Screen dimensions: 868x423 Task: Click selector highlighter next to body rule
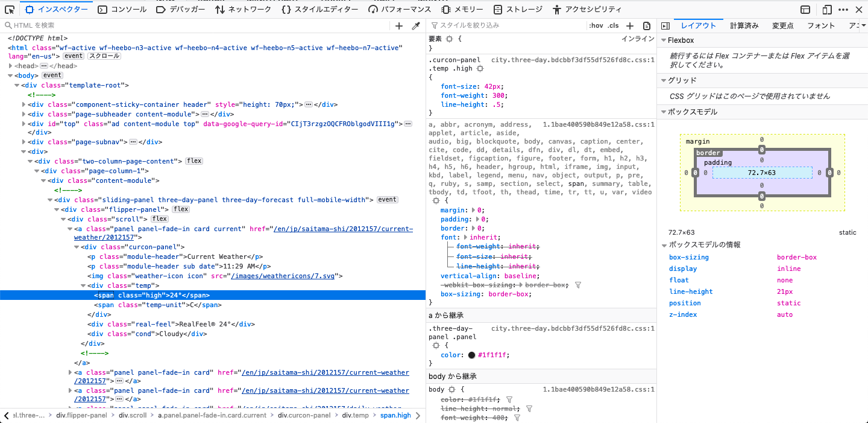pyautogui.click(x=451, y=390)
